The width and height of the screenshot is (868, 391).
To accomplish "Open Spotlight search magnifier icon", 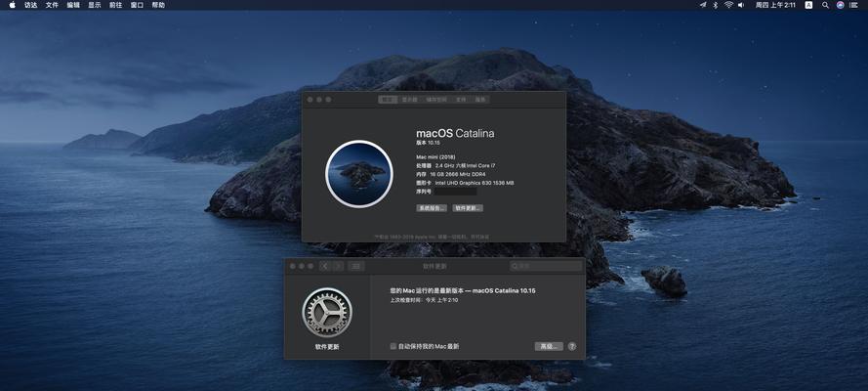I will click(x=825, y=5).
